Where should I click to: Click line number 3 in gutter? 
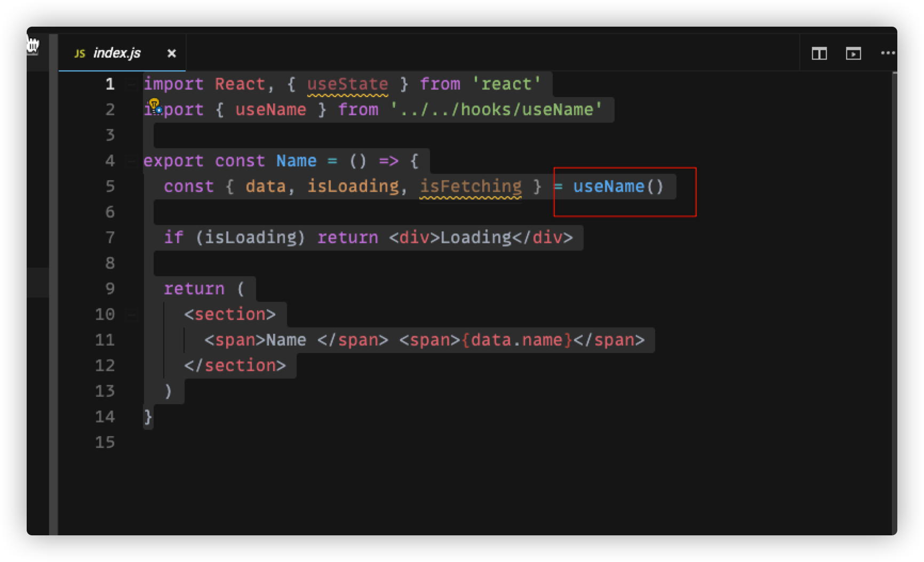pos(110,135)
